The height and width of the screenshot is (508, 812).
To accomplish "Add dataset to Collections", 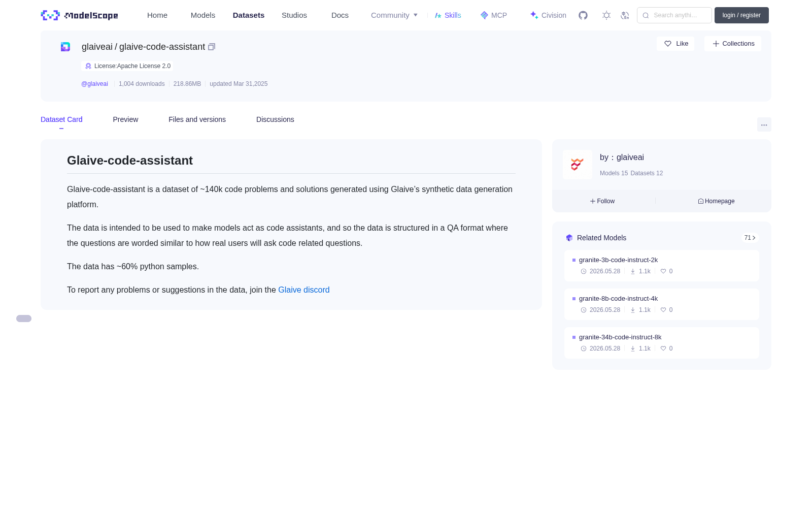I will tap(733, 44).
